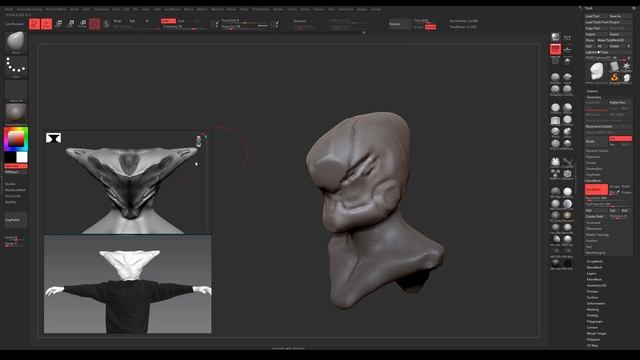640x360 pixels.
Task: Open the Render menu
Action: [x=278, y=9]
